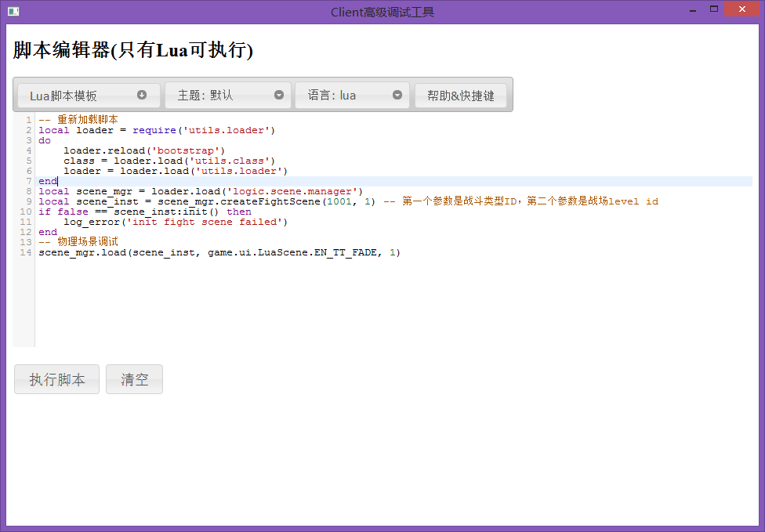Click the '-- 物理场景调试' comment
This screenshot has width=765, height=532.
tap(78, 242)
